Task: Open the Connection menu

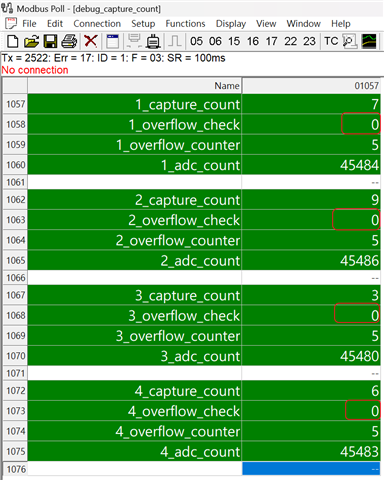Action: 97,24
